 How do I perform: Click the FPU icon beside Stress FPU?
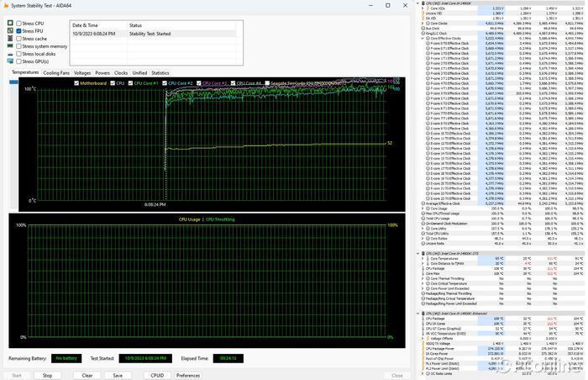pyautogui.click(x=10, y=30)
